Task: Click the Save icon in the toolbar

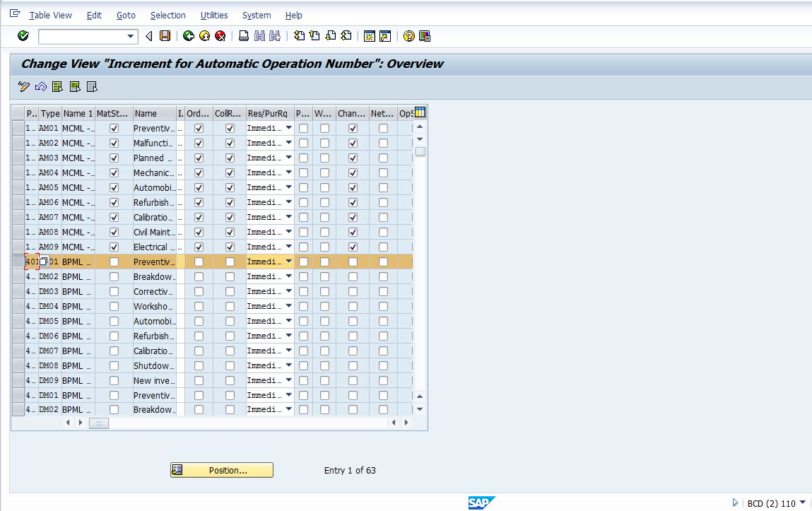Action: [165, 36]
